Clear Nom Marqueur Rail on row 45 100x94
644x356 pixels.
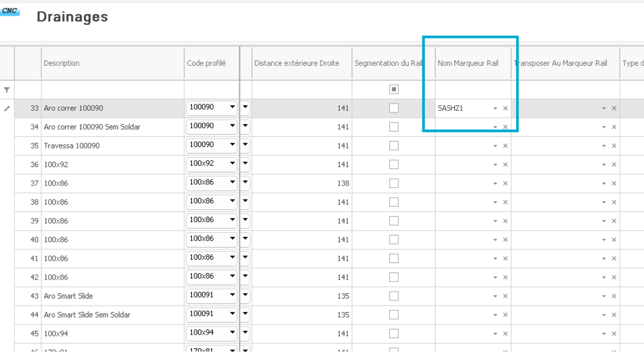[x=505, y=334]
